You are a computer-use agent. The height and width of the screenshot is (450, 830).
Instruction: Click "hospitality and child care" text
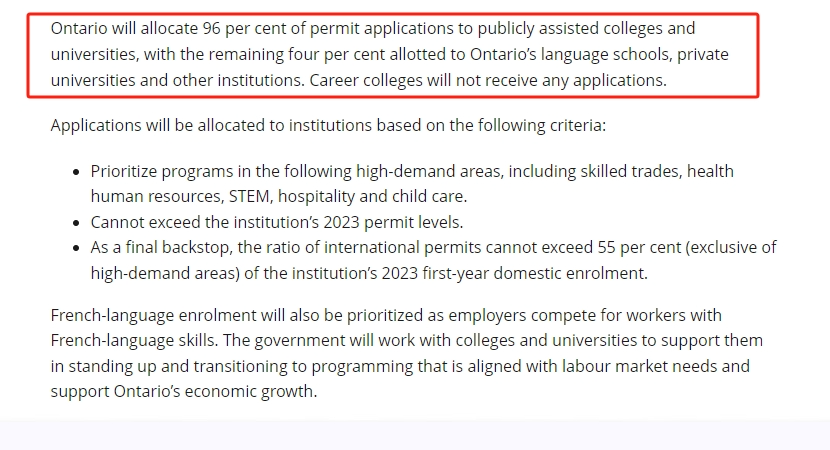click(372, 196)
